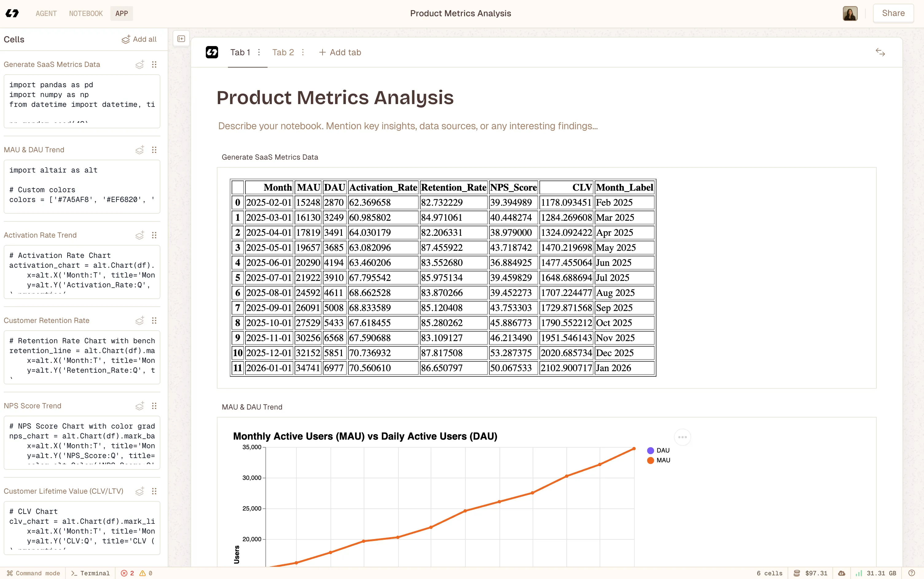This screenshot has height=579, width=924.
Task: Click the Add all cells icon
Action: coord(126,39)
